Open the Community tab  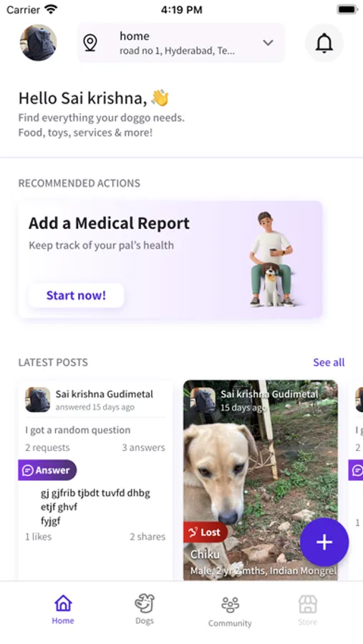click(x=230, y=612)
